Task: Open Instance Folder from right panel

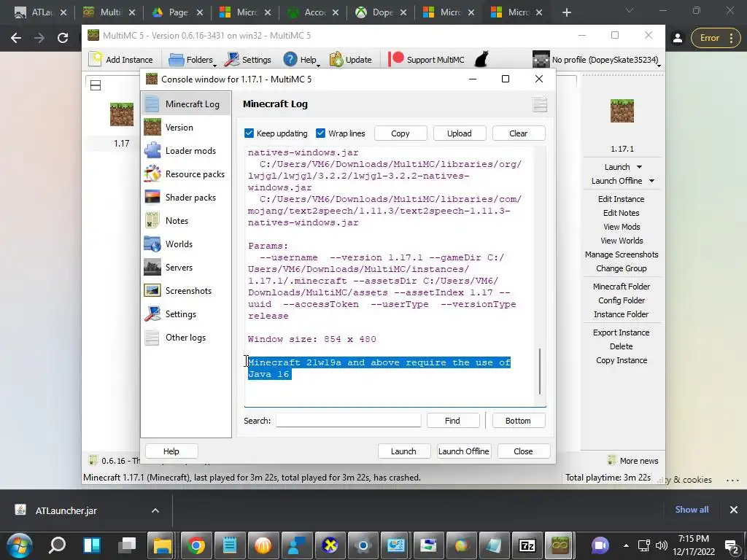Action: 622,314
